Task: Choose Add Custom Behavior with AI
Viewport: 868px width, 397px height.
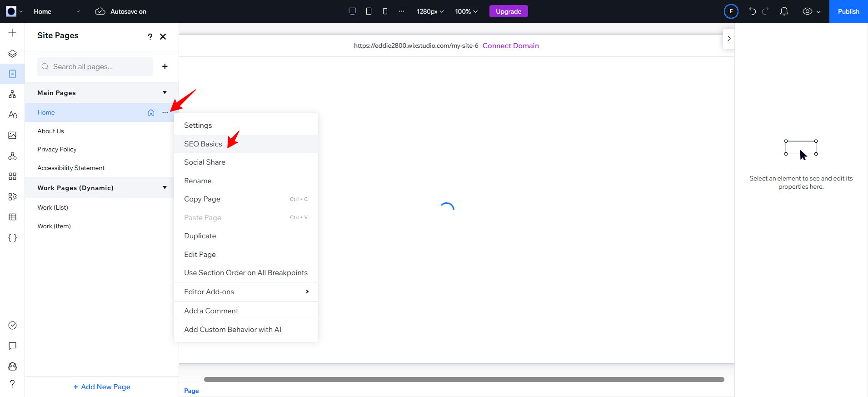Action: 246,329
